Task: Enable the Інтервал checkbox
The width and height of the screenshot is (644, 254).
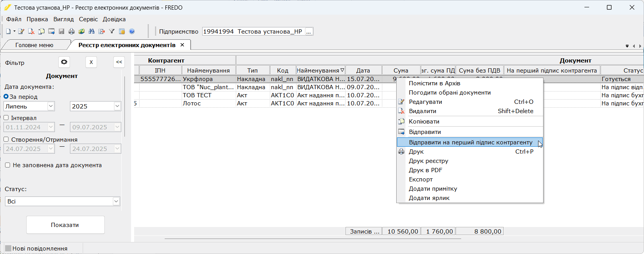Action: pos(6,118)
